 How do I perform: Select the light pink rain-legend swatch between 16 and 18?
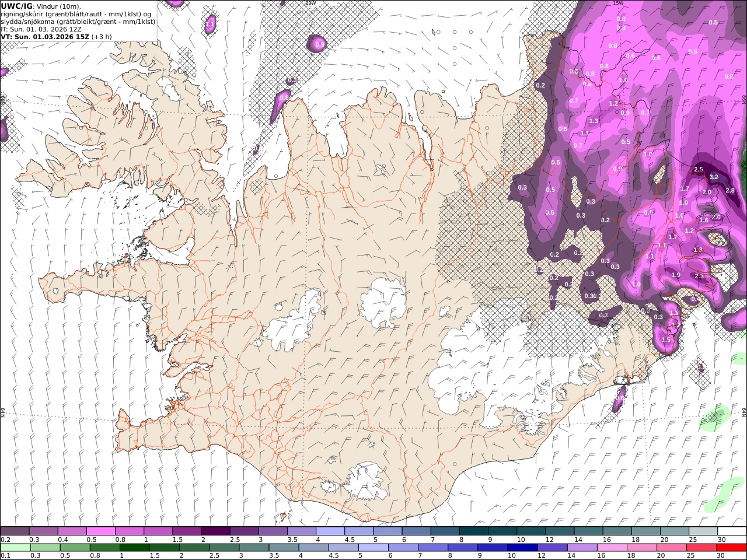pos(612,548)
